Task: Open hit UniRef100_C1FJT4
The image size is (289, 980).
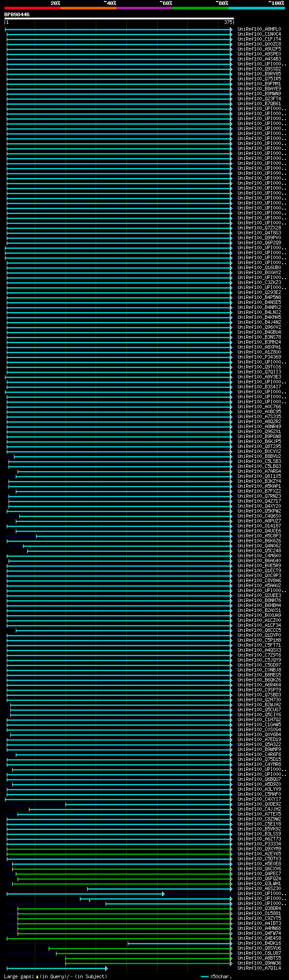Action: [x=259, y=39]
